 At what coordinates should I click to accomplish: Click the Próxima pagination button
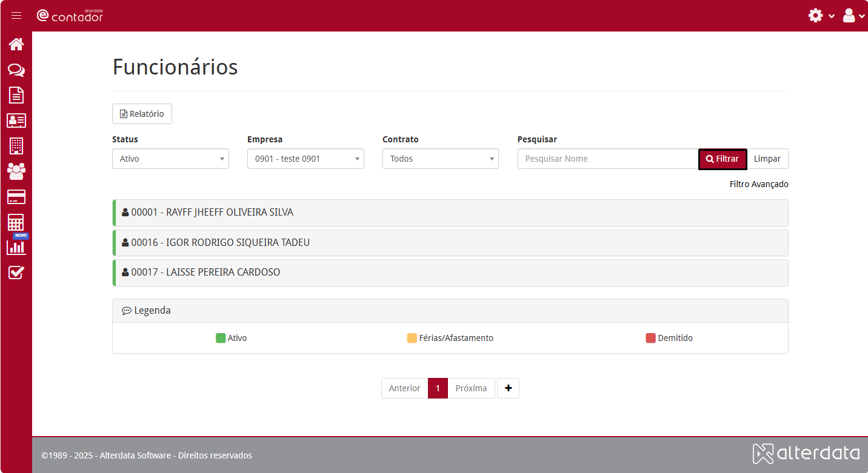click(471, 388)
